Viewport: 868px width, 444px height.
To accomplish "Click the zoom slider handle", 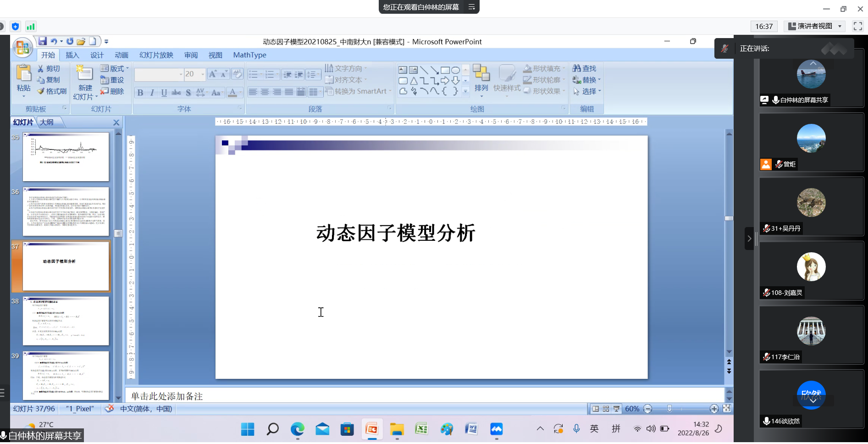I will [x=669, y=409].
